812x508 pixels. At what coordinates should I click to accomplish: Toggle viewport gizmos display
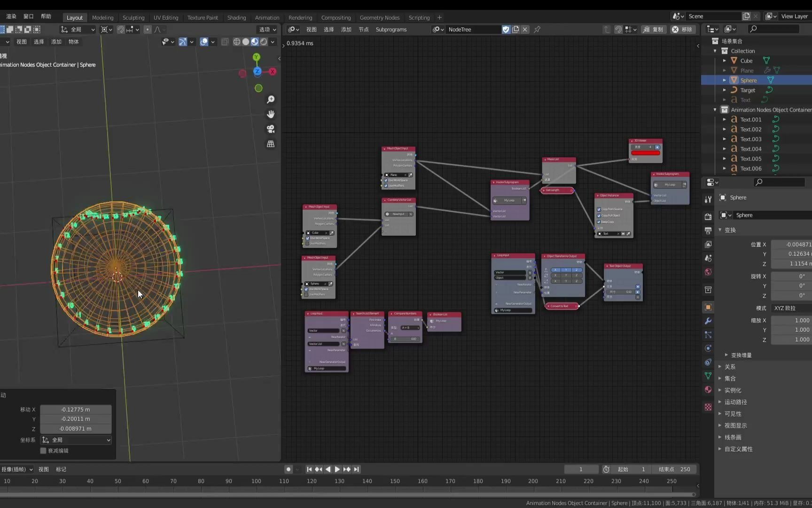[183, 42]
